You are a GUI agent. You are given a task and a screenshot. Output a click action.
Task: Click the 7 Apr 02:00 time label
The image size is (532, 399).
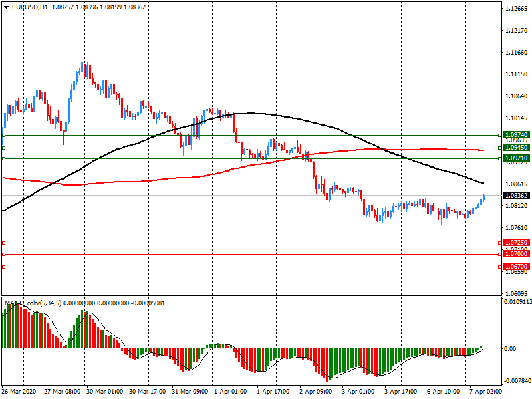(x=485, y=392)
